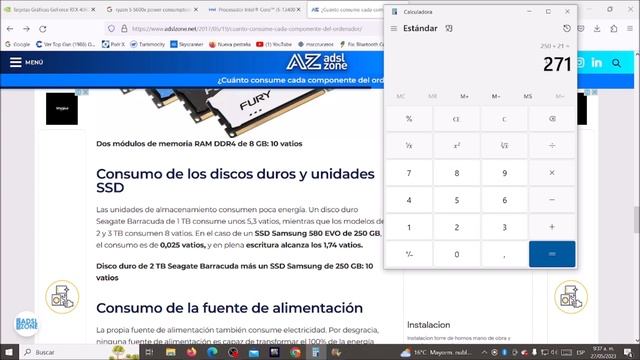
Task: Click digit 0 on calculator
Action: tap(457, 254)
